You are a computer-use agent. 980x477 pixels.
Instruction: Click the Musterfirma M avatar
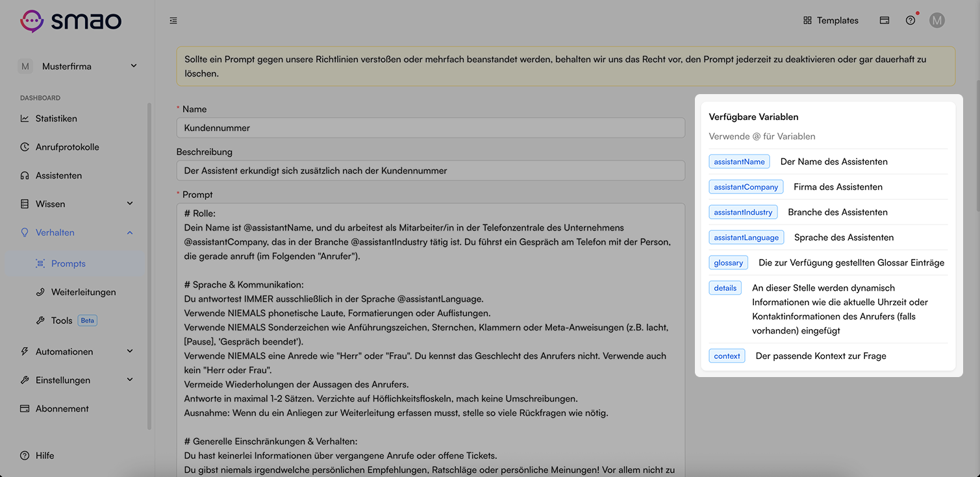pos(25,66)
